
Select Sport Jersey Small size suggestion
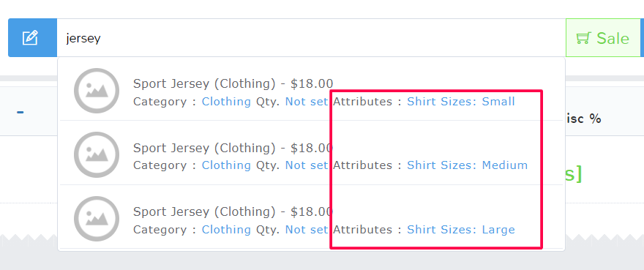click(311, 91)
